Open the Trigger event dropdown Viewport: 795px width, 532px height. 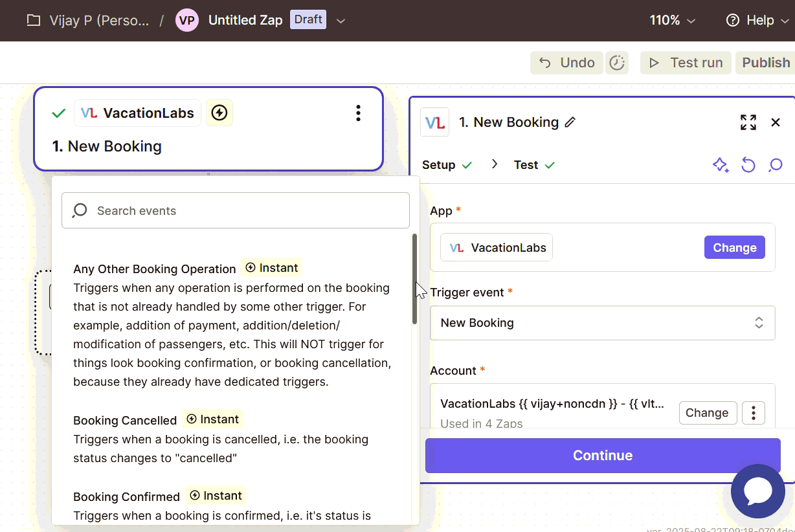tap(602, 323)
